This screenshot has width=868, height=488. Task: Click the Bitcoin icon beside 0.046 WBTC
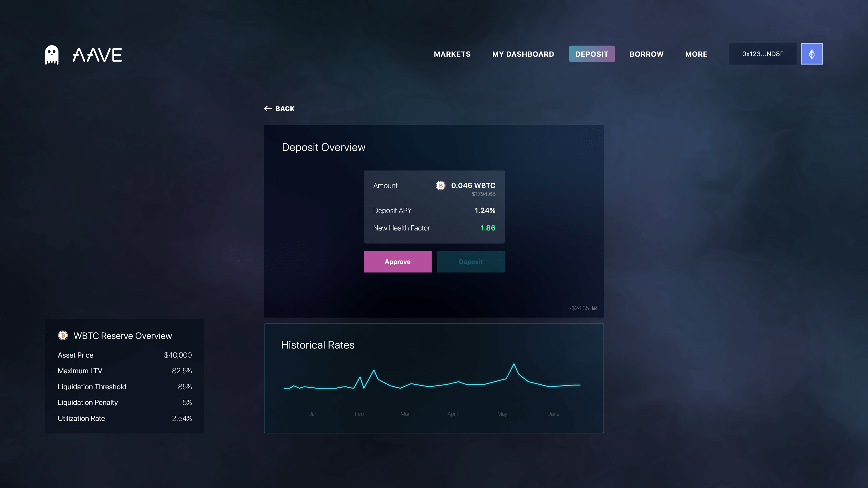tap(440, 186)
